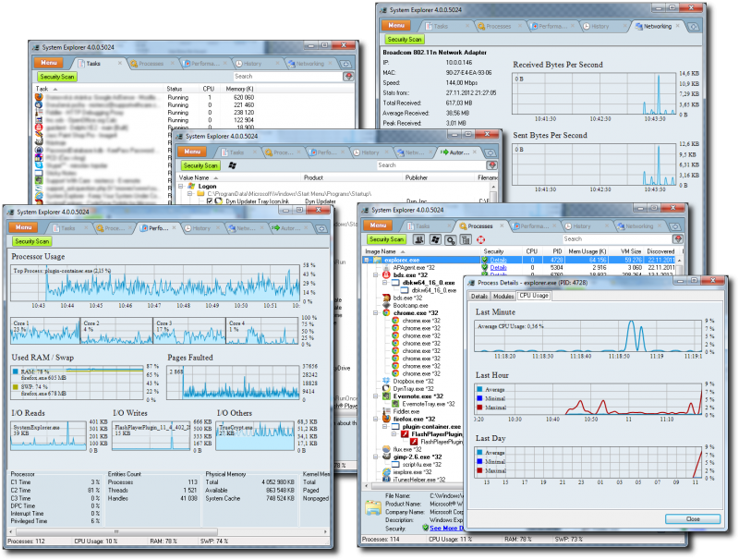Click the Windows logo icon in Autoruns toolbar
This screenshot has height=560, width=739.
click(x=233, y=165)
